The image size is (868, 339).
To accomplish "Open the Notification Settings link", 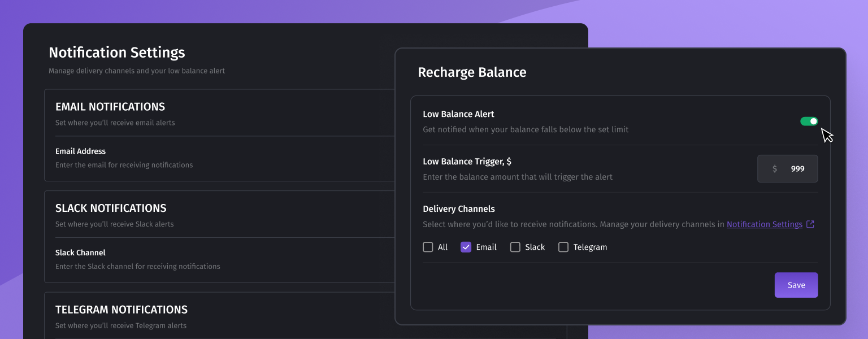I will click(x=764, y=224).
